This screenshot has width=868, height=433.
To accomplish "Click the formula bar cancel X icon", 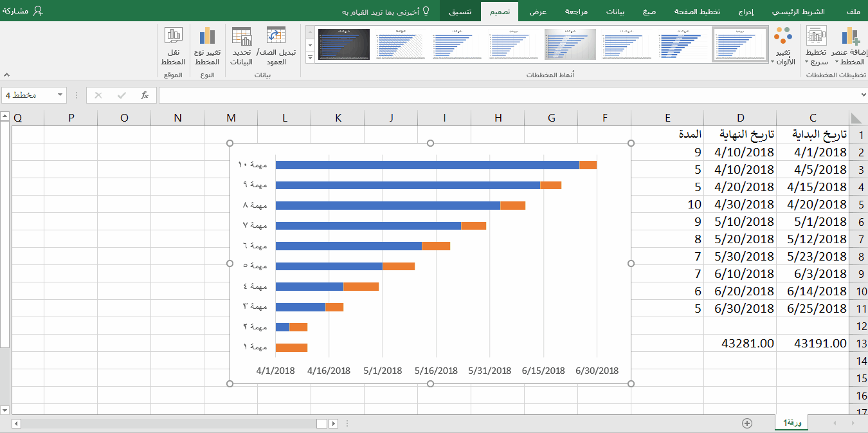I will click(x=98, y=95).
